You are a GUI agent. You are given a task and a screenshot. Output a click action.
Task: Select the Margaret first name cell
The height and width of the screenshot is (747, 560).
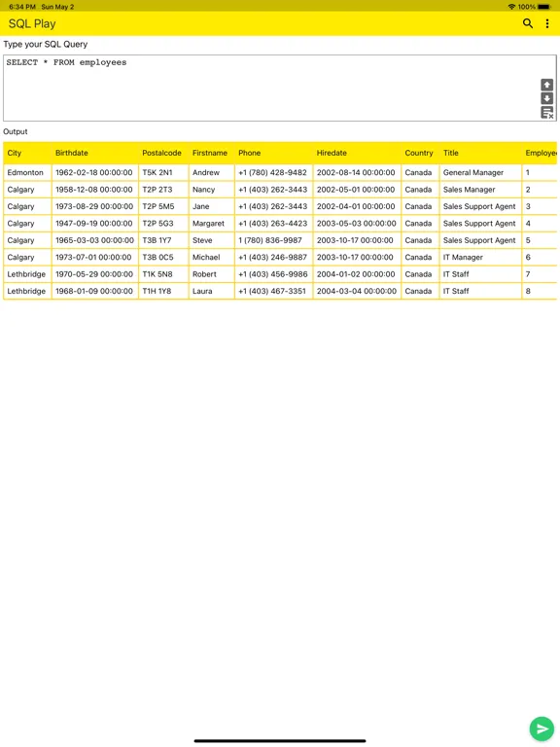click(211, 224)
